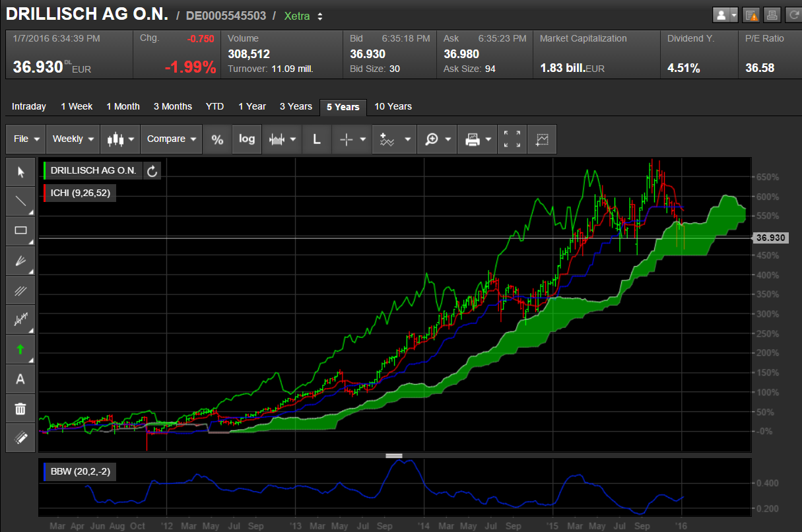Open the chart print dropdown
This screenshot has width=802, height=532.
click(x=479, y=139)
